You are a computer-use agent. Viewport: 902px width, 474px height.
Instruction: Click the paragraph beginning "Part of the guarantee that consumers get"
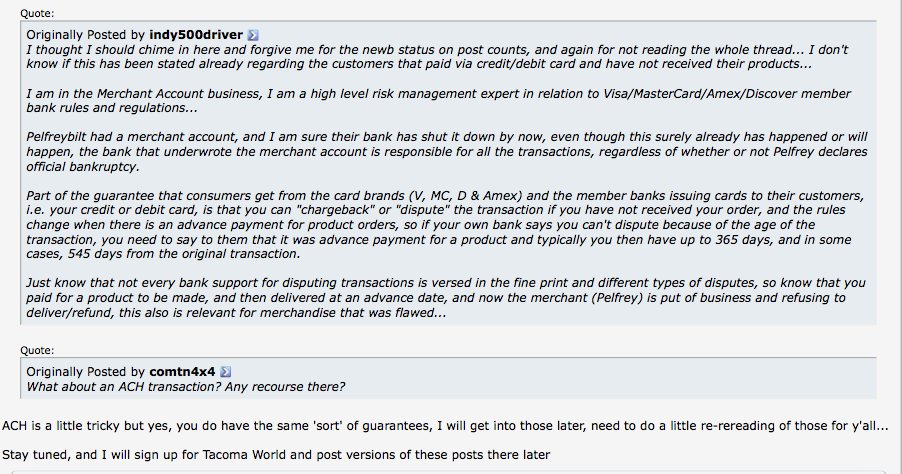point(445,225)
